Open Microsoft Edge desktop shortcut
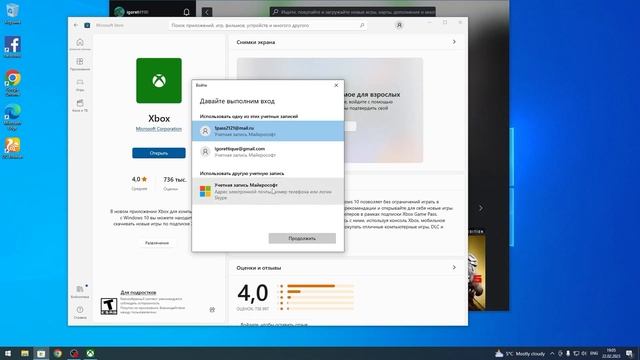Viewport: 640px width, 360px height. [13, 117]
